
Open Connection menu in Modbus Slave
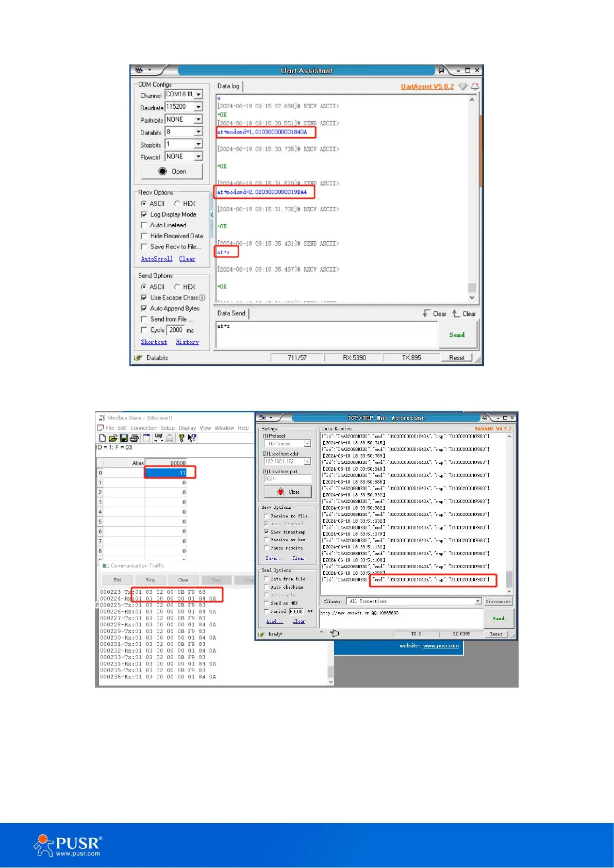tap(144, 428)
